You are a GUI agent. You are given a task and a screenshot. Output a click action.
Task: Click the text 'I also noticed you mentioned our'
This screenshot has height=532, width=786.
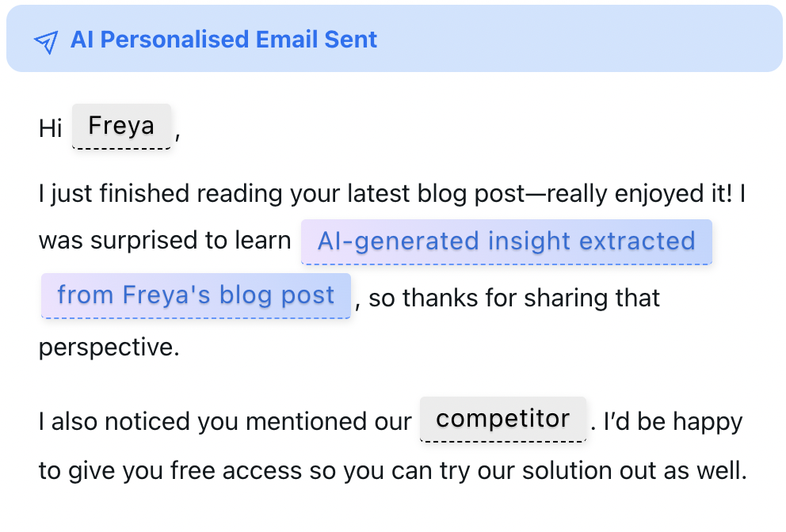pos(225,422)
